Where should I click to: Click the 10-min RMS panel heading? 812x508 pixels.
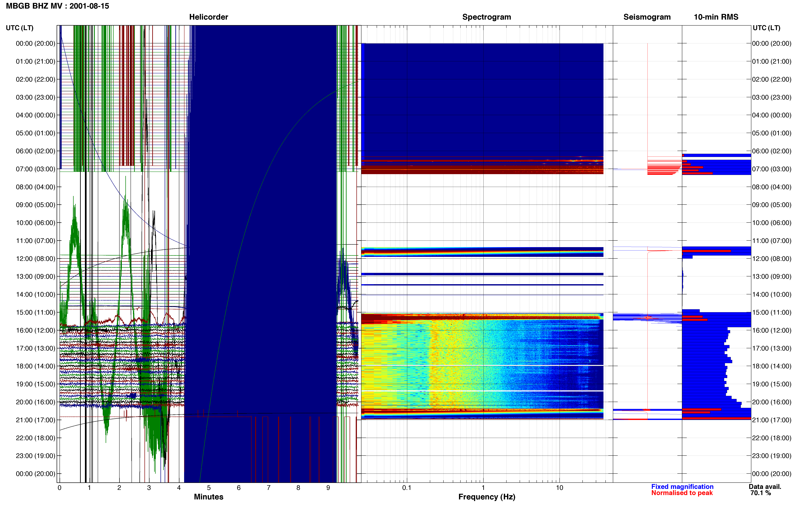click(716, 17)
